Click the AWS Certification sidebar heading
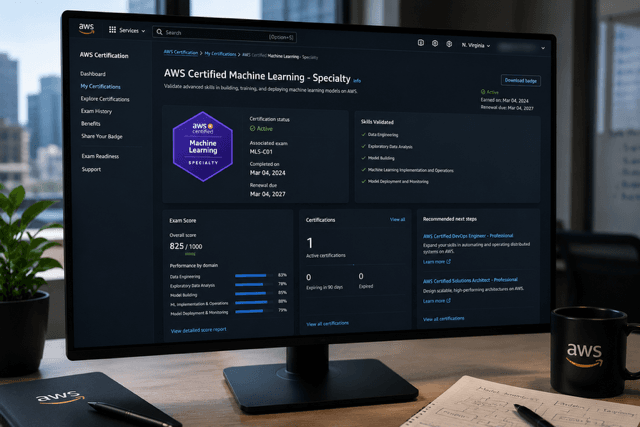640x427 pixels. (104, 55)
